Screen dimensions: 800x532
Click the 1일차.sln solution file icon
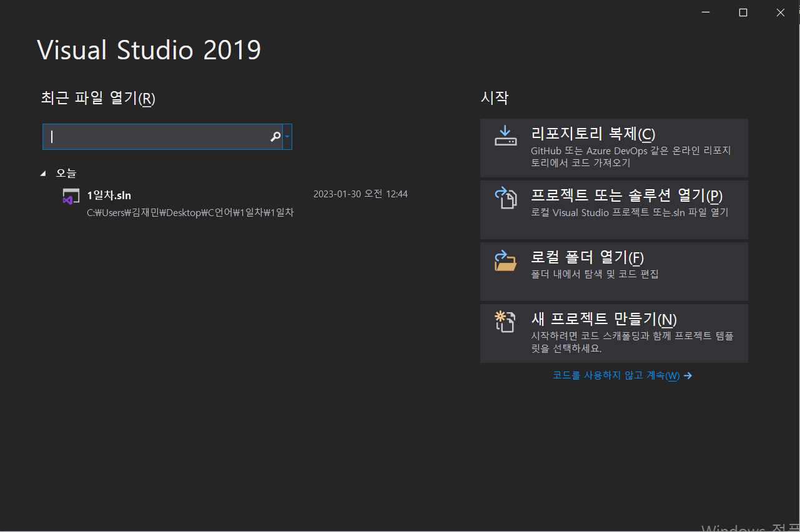(71, 197)
